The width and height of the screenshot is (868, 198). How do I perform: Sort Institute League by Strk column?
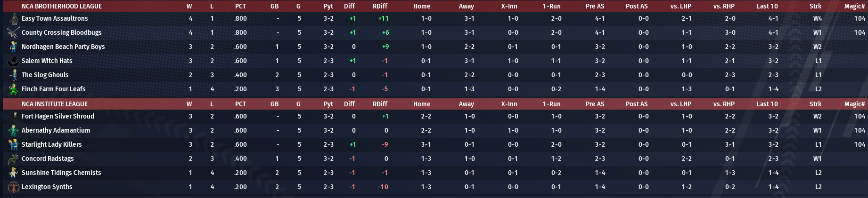(x=815, y=104)
